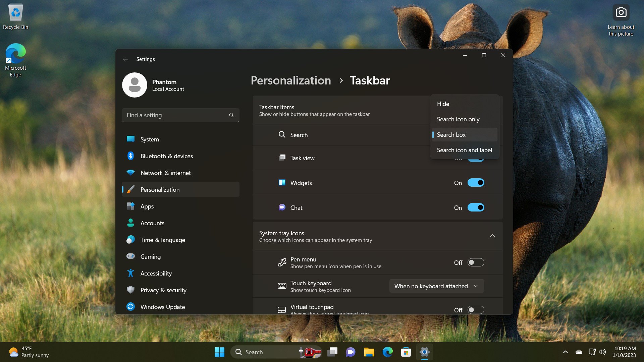The image size is (644, 362).
Task: Expand the Touch keyboard dropdown
Action: pyautogui.click(x=436, y=286)
